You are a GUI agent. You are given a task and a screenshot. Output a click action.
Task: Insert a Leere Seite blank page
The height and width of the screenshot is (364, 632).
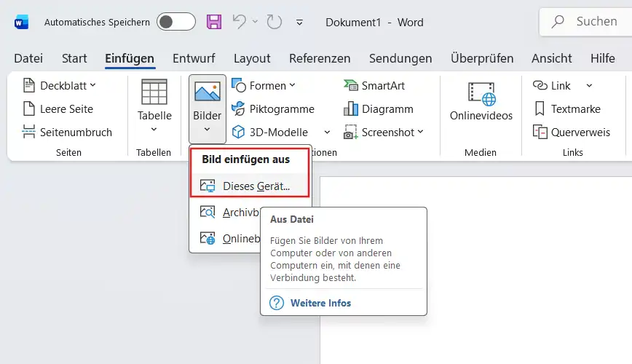58,109
